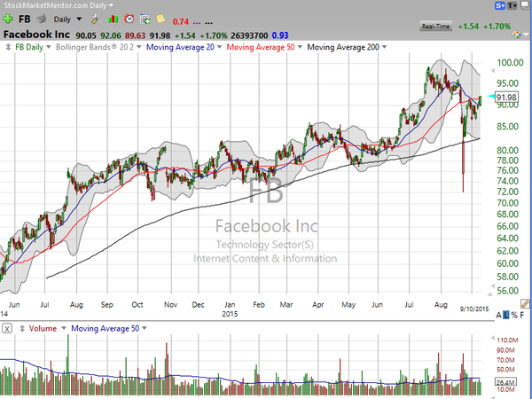Click the black dots indicator
Viewport: 532px width, 399px height.
[209, 23]
